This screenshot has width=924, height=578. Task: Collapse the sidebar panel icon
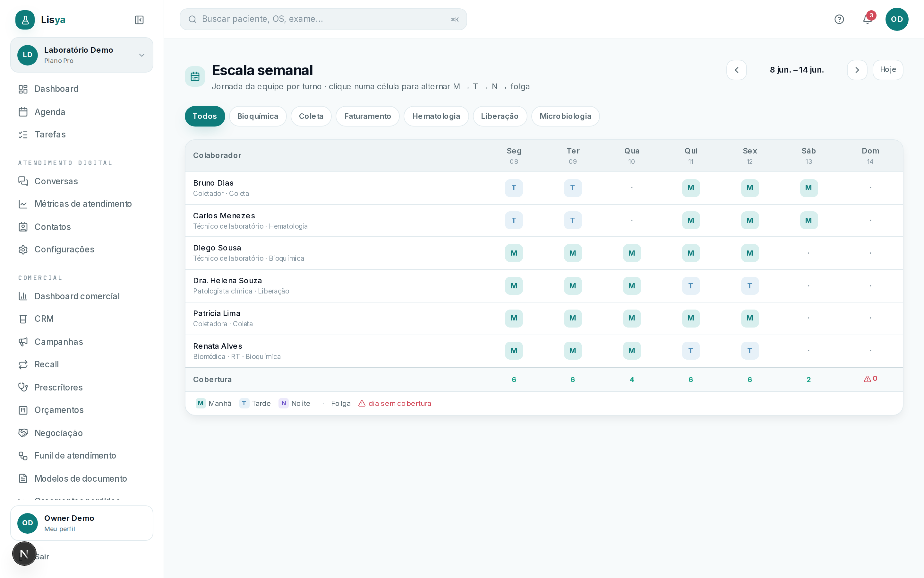(139, 20)
